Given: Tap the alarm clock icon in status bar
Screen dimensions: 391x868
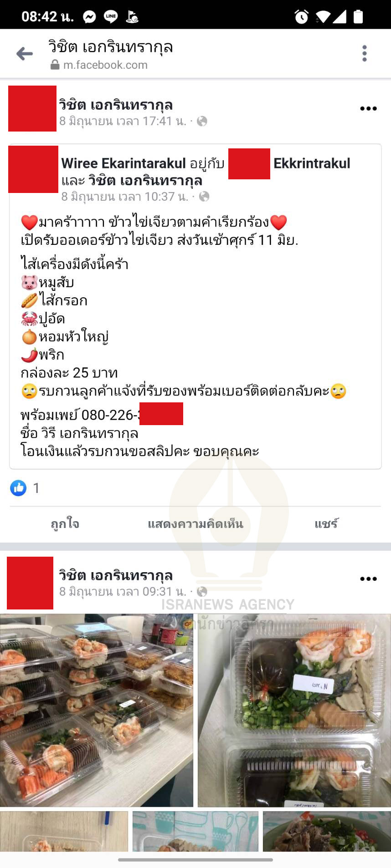Looking at the screenshot, I should click(301, 17).
